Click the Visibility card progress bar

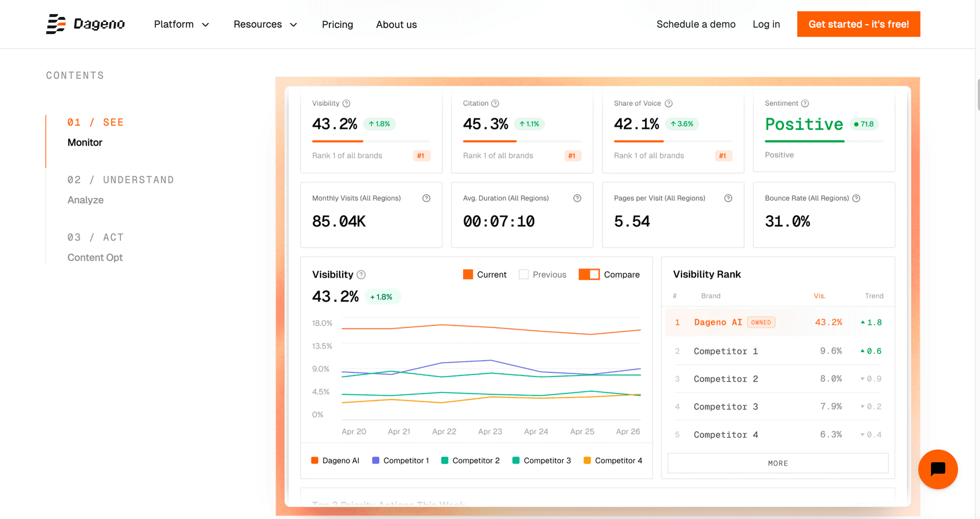click(x=371, y=141)
